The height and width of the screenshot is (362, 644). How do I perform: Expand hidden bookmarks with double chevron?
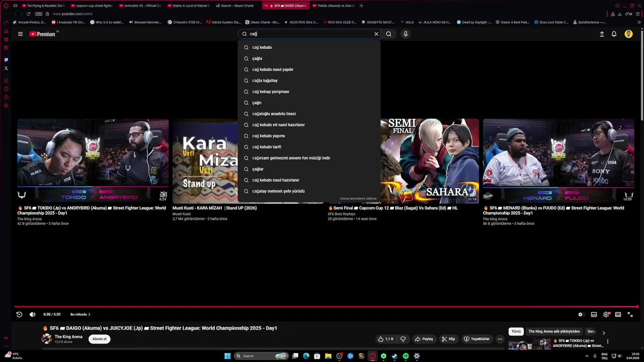click(639, 22)
